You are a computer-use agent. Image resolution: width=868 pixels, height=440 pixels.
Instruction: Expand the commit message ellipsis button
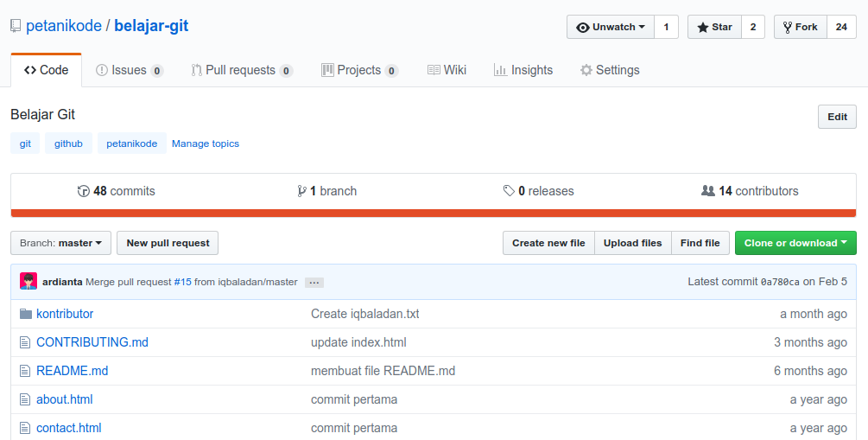coord(314,283)
